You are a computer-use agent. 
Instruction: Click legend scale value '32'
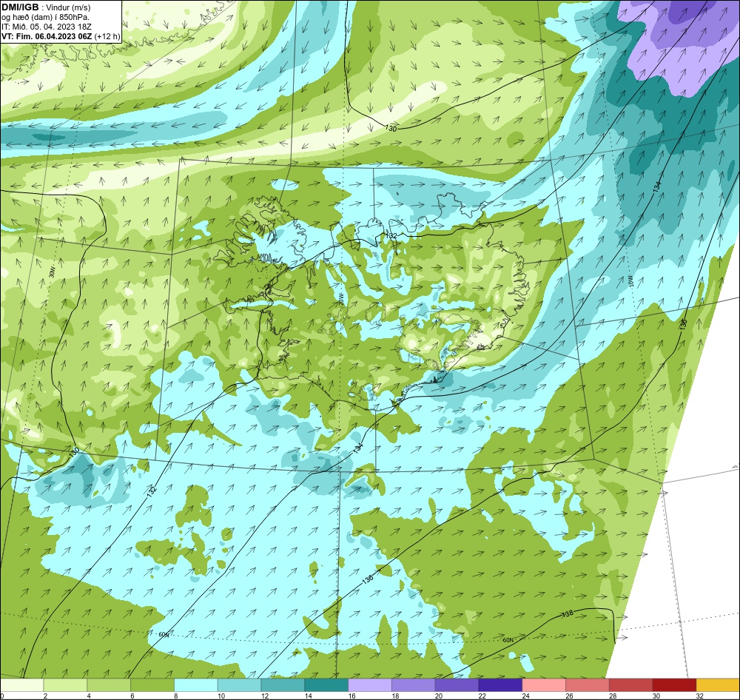pyautogui.click(x=700, y=696)
